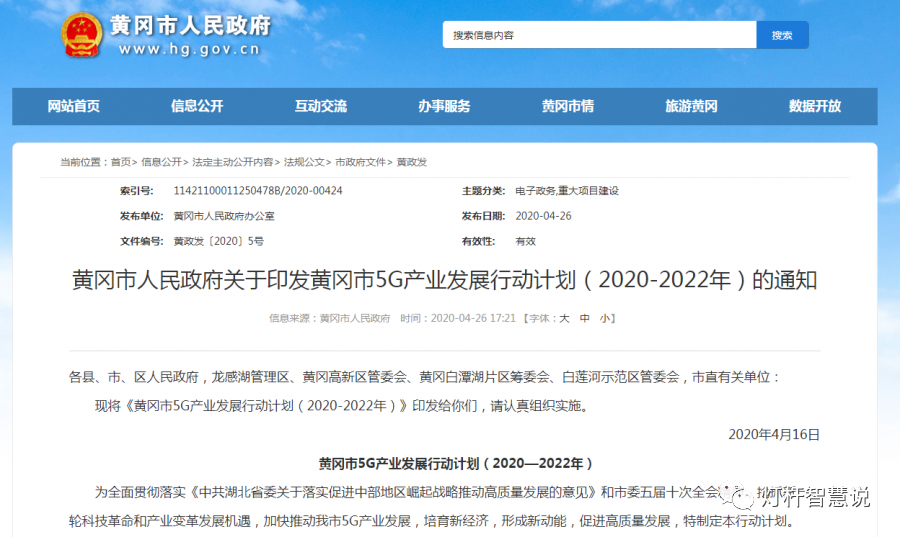900x537 pixels.
Task: Click the www.hg.gov.cn site address
Action: pos(189,49)
